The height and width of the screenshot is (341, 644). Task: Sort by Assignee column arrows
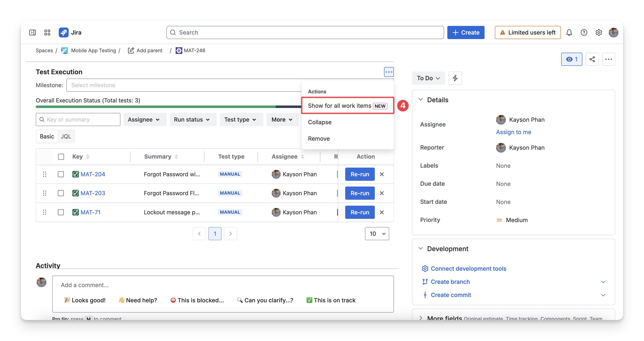coord(302,157)
